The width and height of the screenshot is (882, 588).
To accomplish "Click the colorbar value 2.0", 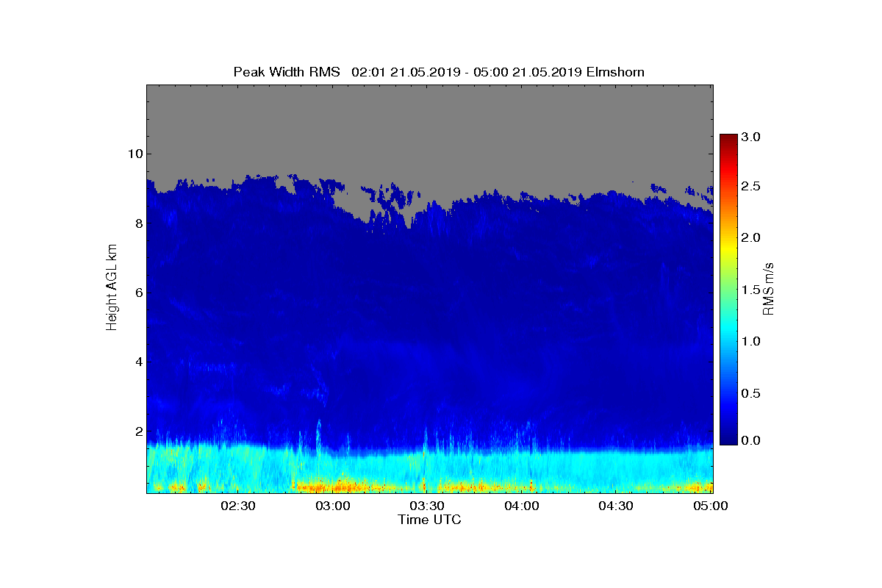I will coord(751,237).
